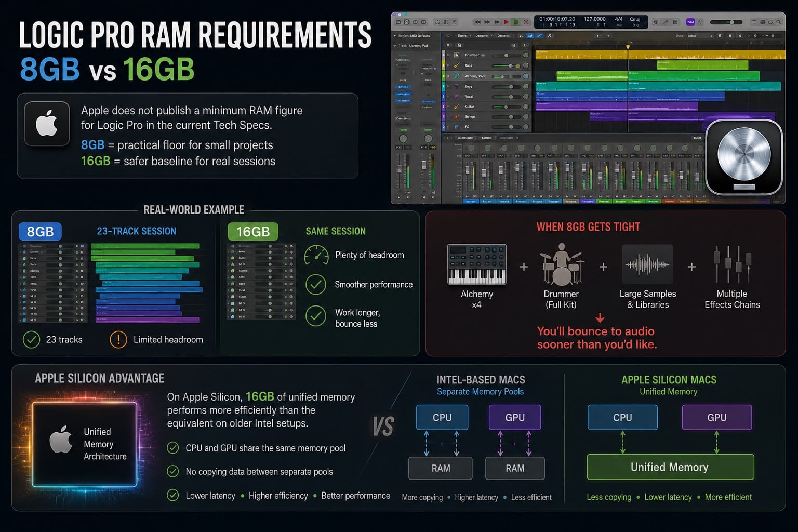Click the Drummer track volume slider
798x532 pixels.
tap(506, 55)
